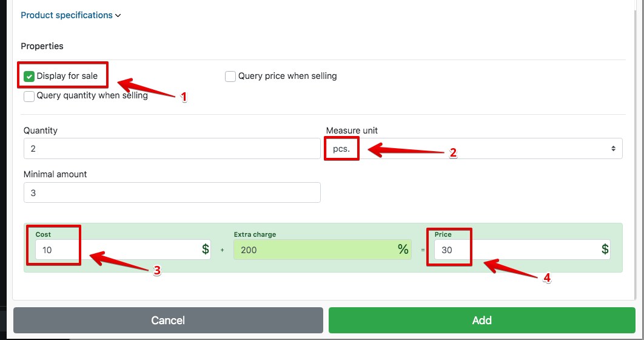This screenshot has width=644, height=340.
Task: Uncheck the Display for sale checkbox
Action: click(x=29, y=76)
